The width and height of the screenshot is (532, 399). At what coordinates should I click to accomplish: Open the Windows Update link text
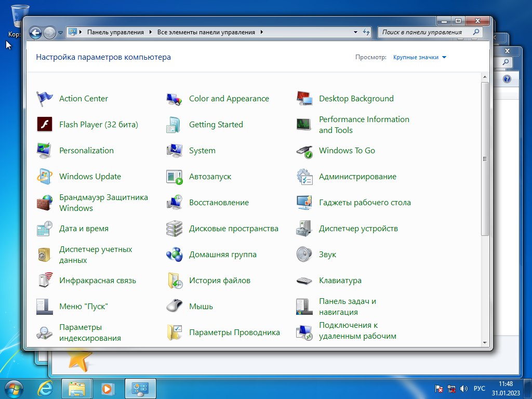pos(90,177)
